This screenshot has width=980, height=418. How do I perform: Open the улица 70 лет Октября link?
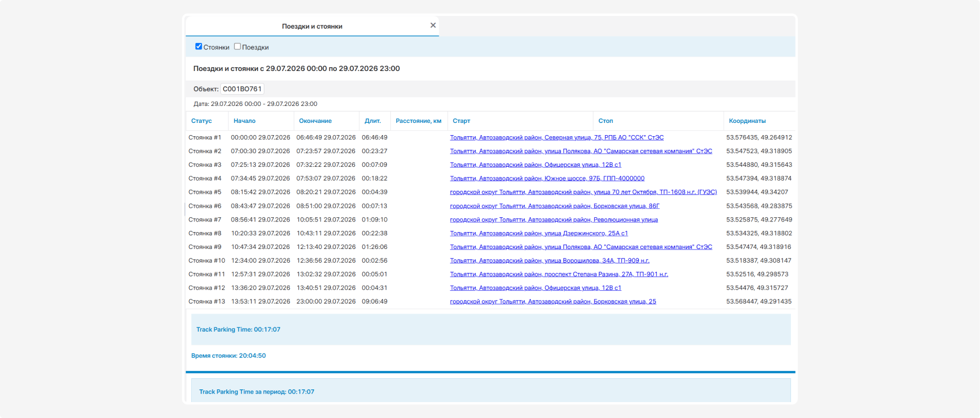coord(583,192)
